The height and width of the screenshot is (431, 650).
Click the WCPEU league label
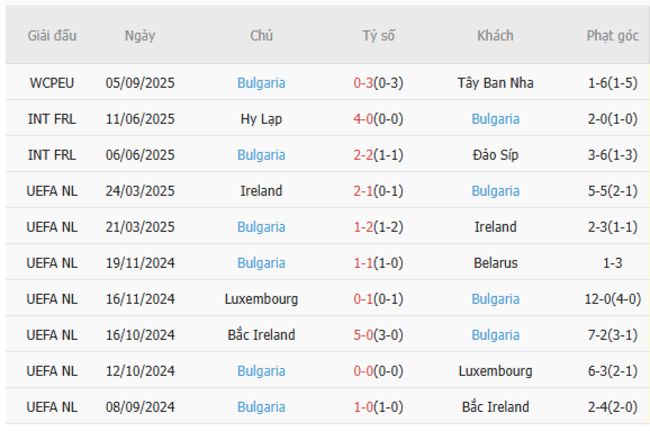click(52, 83)
